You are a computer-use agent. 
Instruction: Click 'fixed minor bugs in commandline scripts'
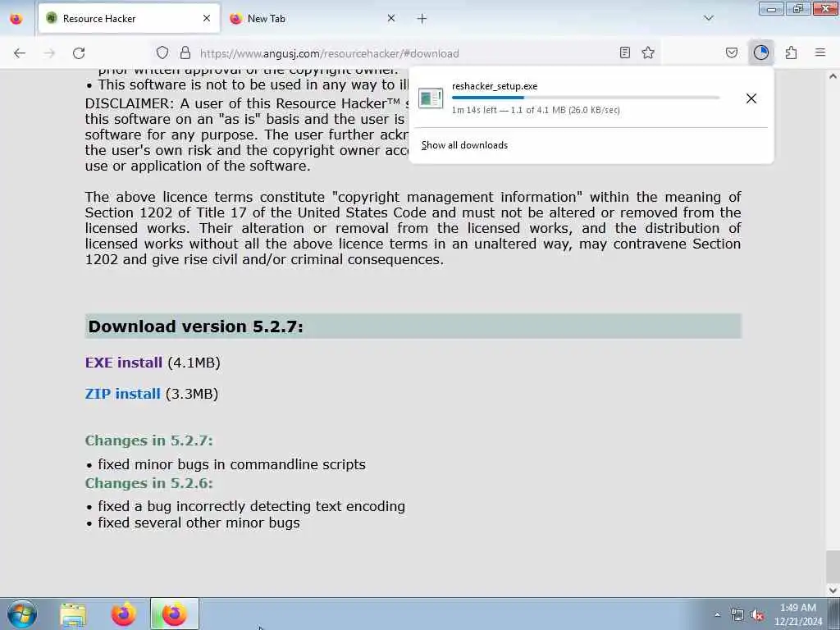231,464
